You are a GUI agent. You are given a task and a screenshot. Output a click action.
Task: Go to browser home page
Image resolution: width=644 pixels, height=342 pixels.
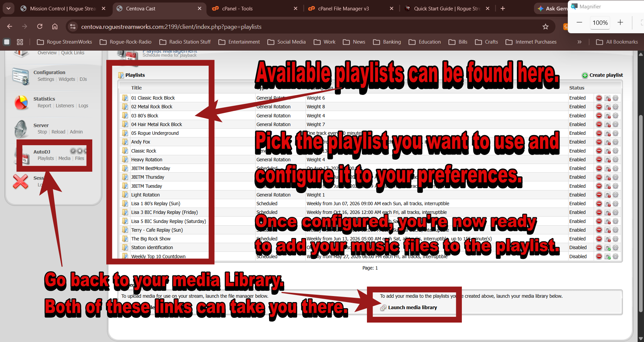click(x=55, y=26)
